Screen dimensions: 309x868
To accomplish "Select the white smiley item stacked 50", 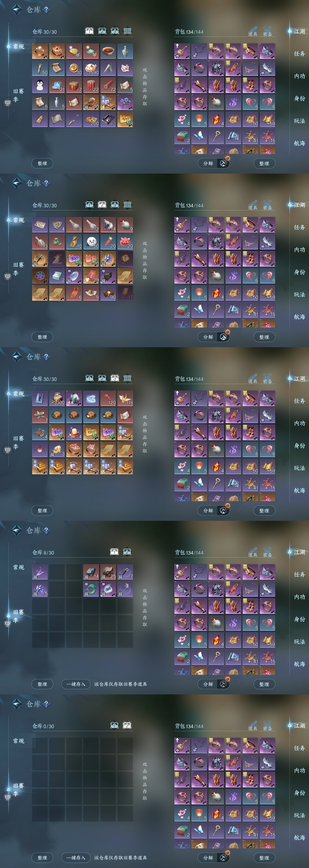I will [91, 242].
